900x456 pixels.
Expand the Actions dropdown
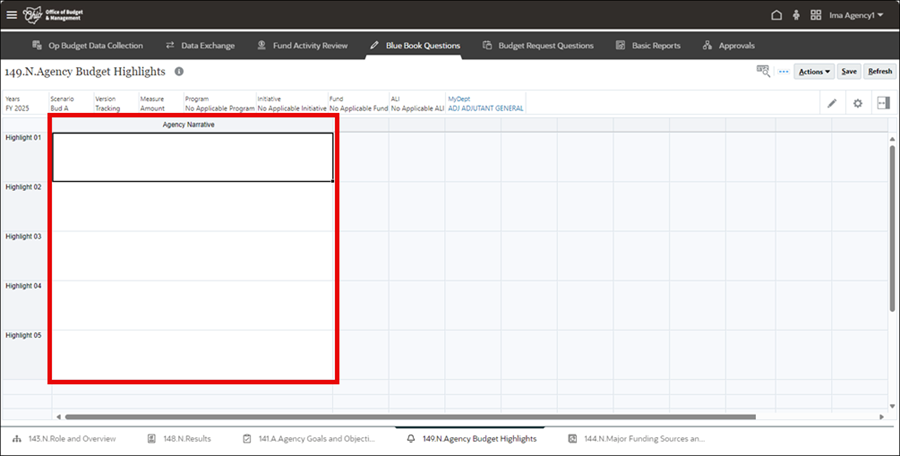click(814, 72)
